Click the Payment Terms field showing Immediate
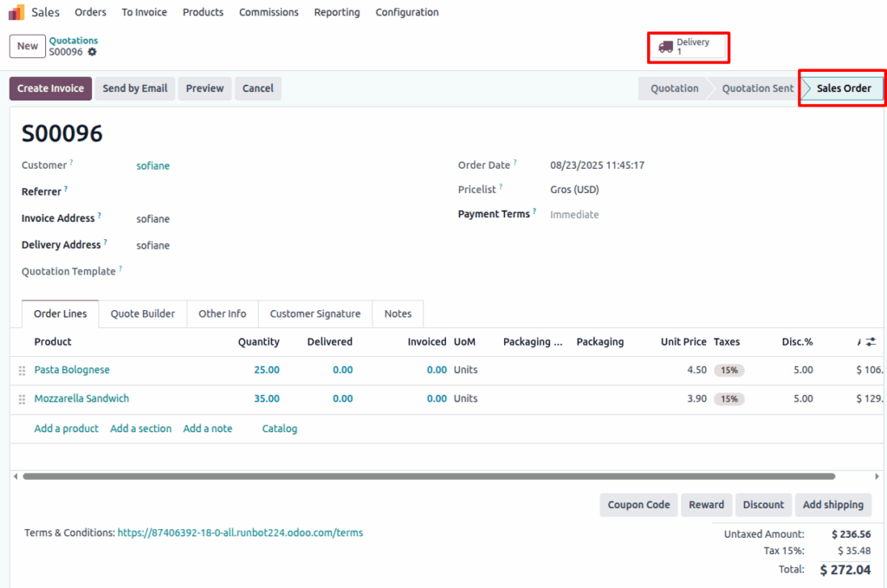The width and height of the screenshot is (887, 588). pyautogui.click(x=574, y=214)
